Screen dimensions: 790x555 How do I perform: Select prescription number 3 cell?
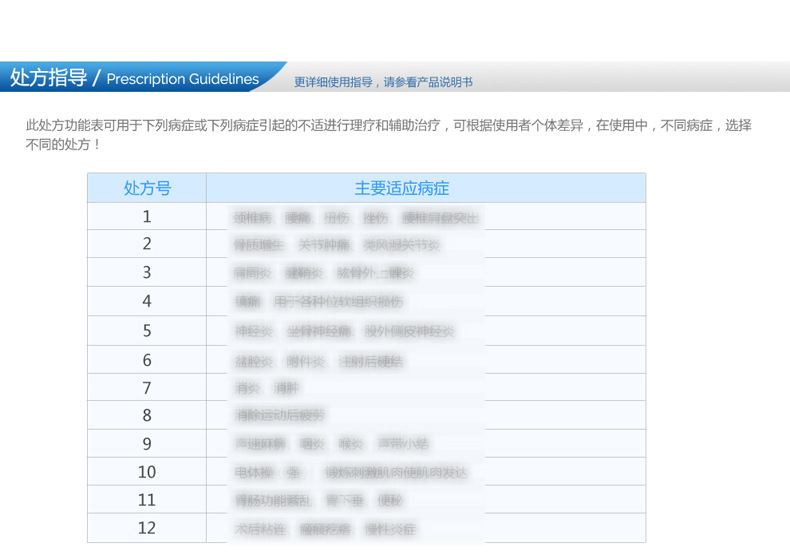pos(147,272)
